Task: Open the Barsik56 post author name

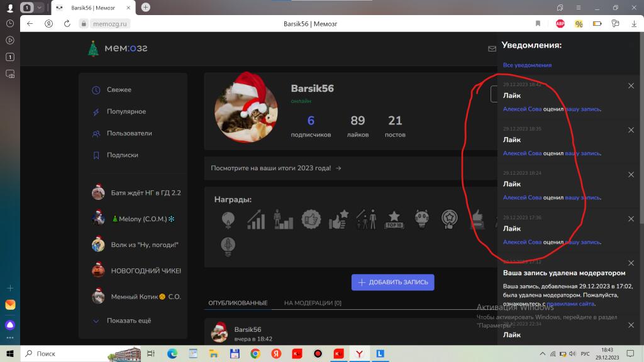Action: [x=248, y=329]
